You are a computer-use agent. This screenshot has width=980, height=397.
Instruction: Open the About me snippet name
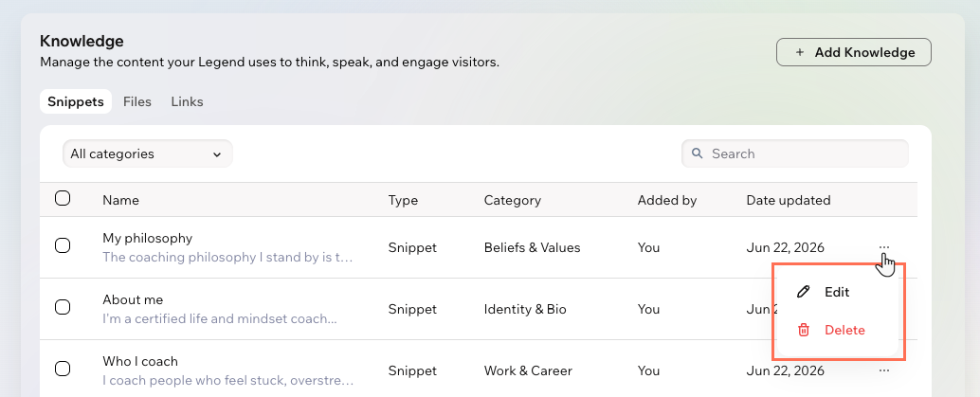(x=133, y=299)
